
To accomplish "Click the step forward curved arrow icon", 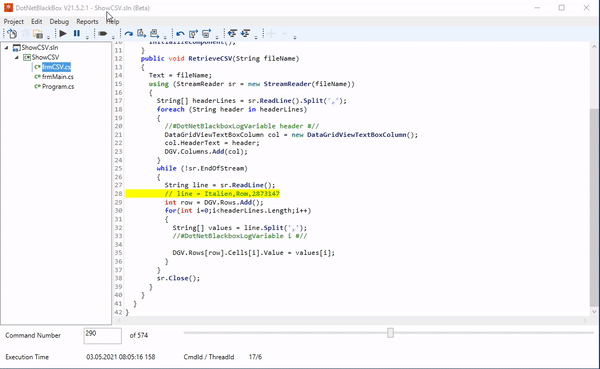I will 129,34.
